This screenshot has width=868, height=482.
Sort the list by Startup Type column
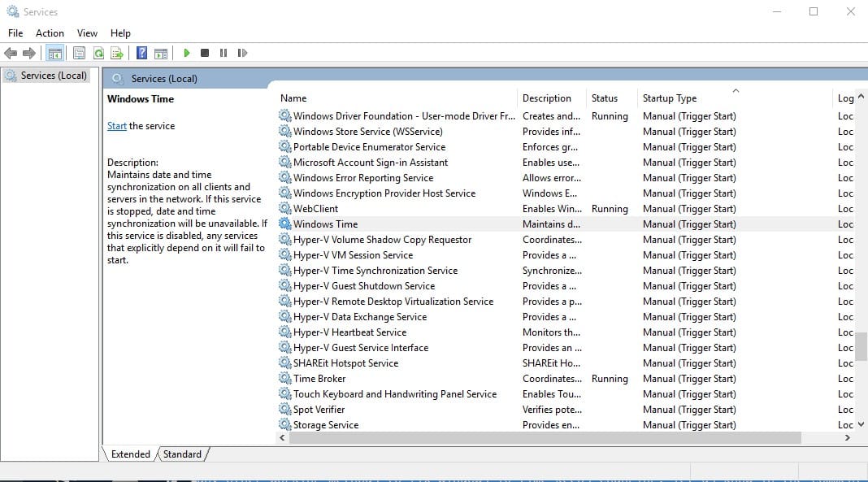pos(669,98)
